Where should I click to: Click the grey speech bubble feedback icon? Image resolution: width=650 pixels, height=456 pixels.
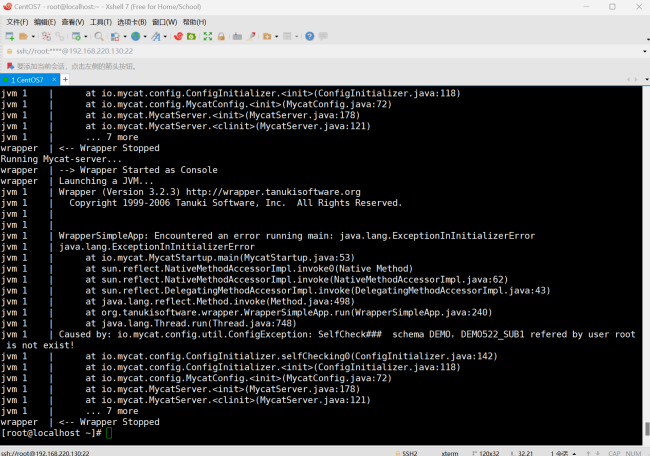[x=323, y=36]
